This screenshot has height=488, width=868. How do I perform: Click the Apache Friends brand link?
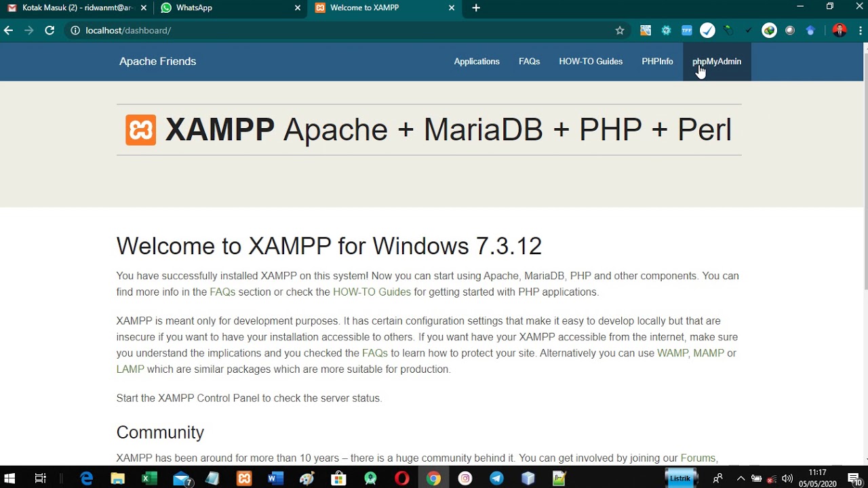[157, 62]
